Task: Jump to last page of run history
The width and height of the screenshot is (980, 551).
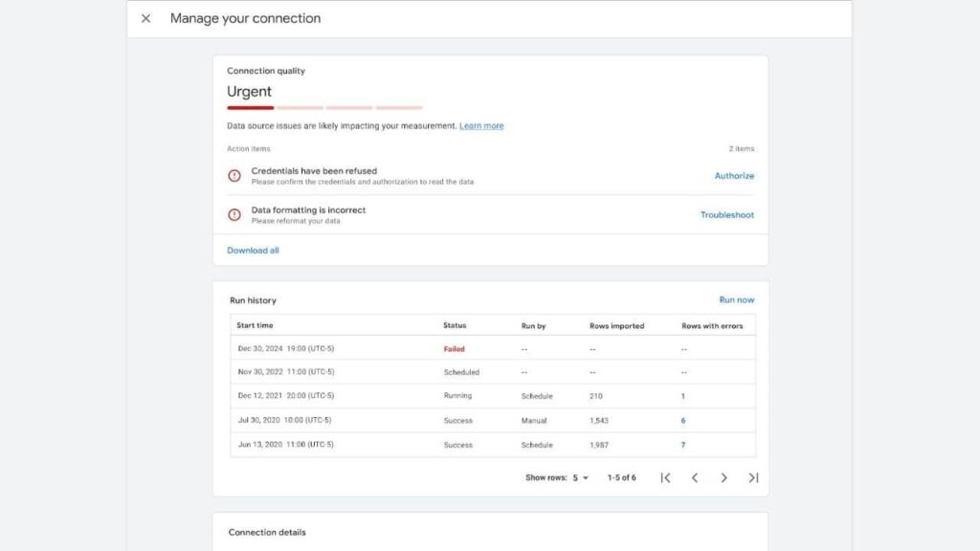Action: tap(753, 477)
